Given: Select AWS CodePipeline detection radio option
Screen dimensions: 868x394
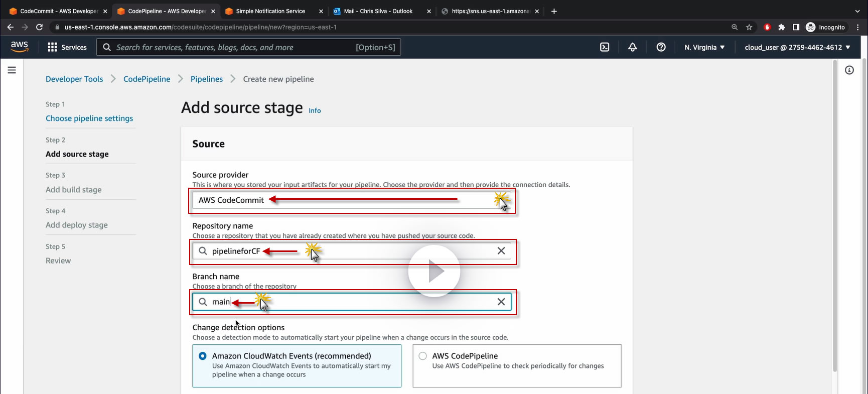Looking at the screenshot, I should coord(423,356).
